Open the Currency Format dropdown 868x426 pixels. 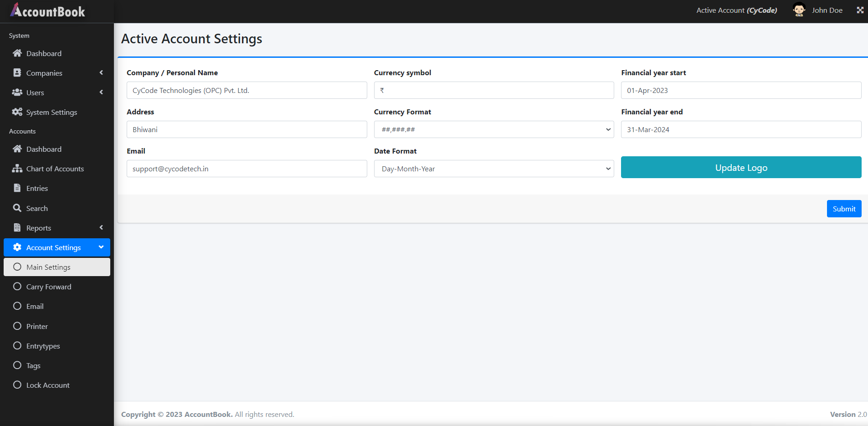(493, 129)
